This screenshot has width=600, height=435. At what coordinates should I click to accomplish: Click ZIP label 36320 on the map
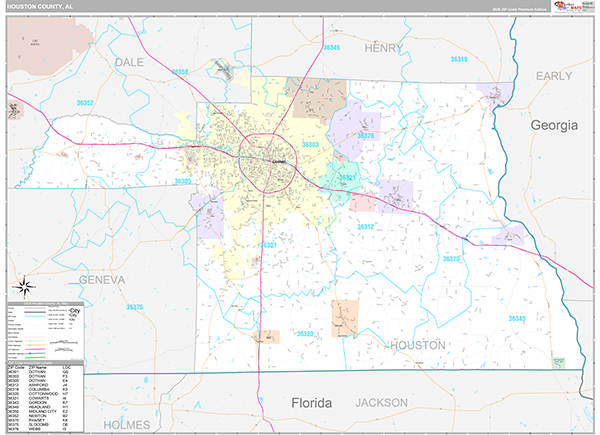305,334
